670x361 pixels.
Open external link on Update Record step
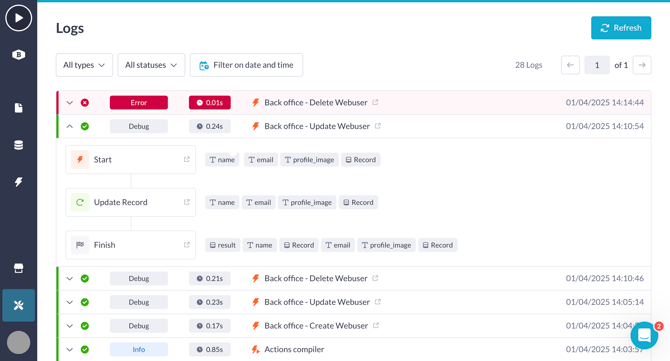[187, 202]
